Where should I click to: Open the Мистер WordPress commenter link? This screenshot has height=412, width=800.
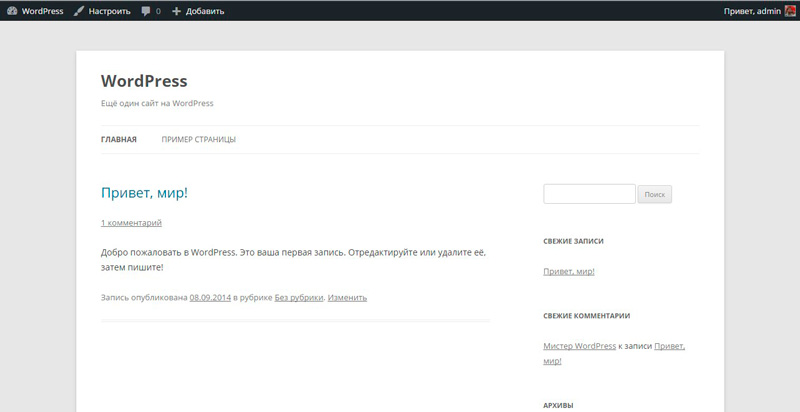tap(580, 346)
